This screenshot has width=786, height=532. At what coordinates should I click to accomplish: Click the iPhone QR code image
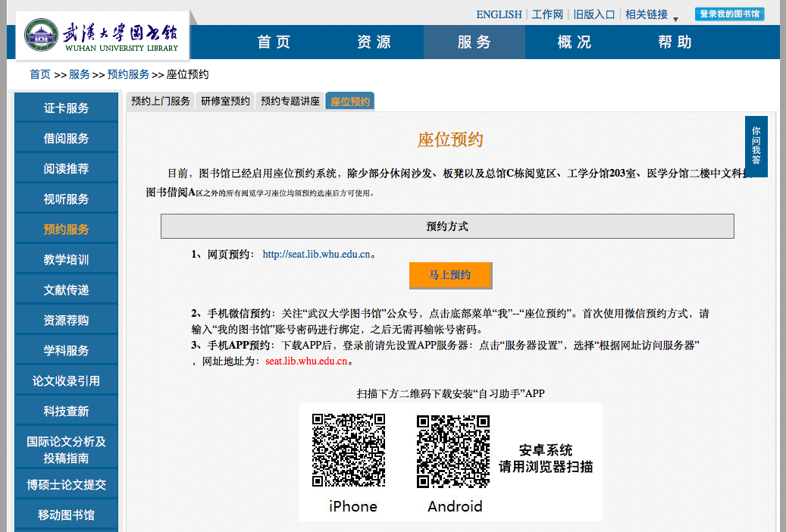click(x=349, y=450)
